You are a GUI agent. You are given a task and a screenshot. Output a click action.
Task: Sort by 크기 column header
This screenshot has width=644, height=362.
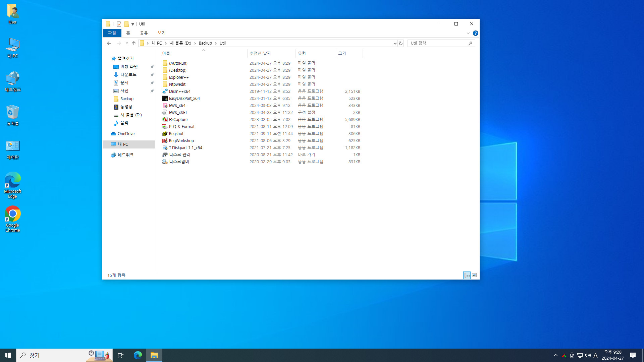pyautogui.click(x=349, y=53)
